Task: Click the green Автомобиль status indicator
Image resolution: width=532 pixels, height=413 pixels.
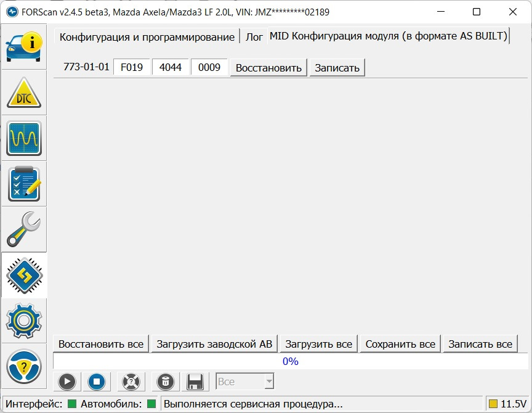Action: pyautogui.click(x=151, y=404)
